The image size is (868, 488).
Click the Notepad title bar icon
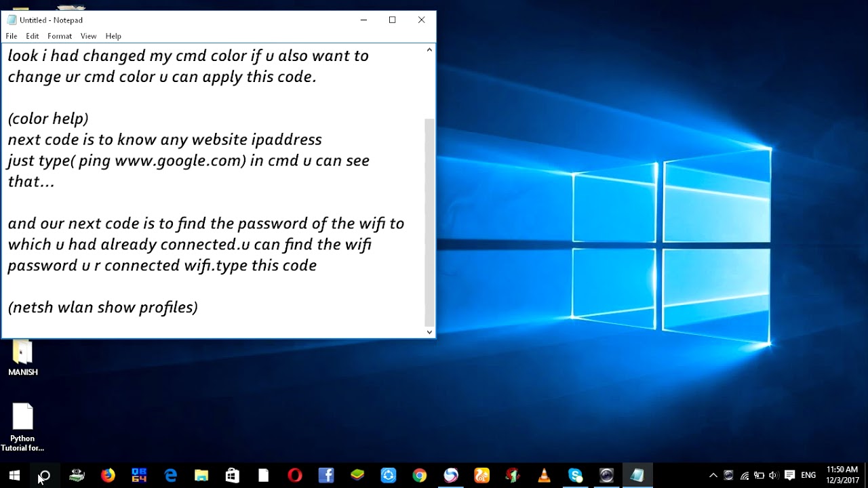12,20
